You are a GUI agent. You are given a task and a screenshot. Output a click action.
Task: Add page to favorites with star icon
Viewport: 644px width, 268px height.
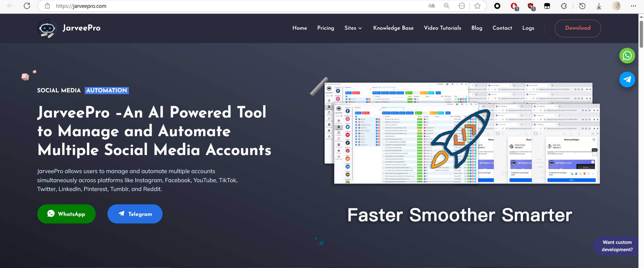[477, 6]
